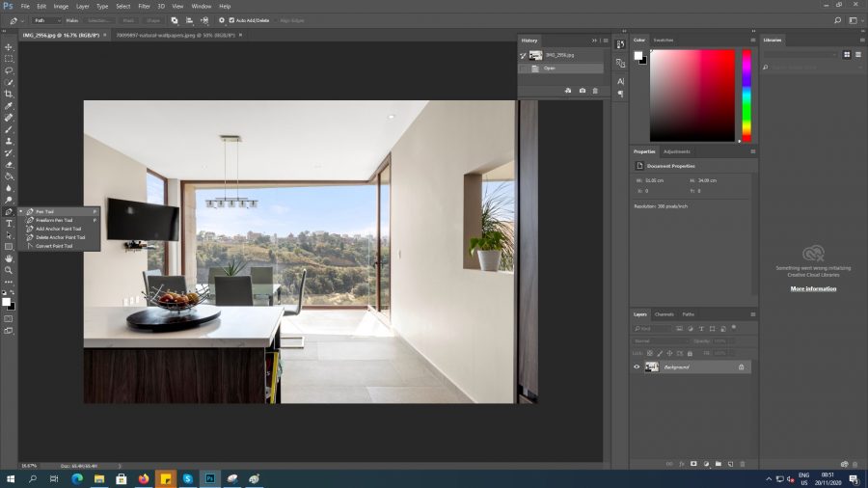Image resolution: width=868 pixels, height=488 pixels.
Task: Switch to the Channels tab
Action: pyautogui.click(x=665, y=314)
